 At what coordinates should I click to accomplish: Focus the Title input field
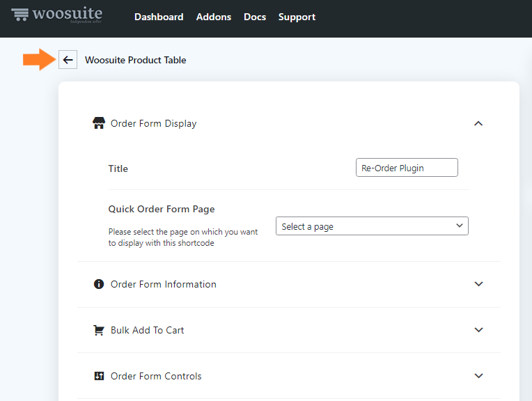(407, 168)
